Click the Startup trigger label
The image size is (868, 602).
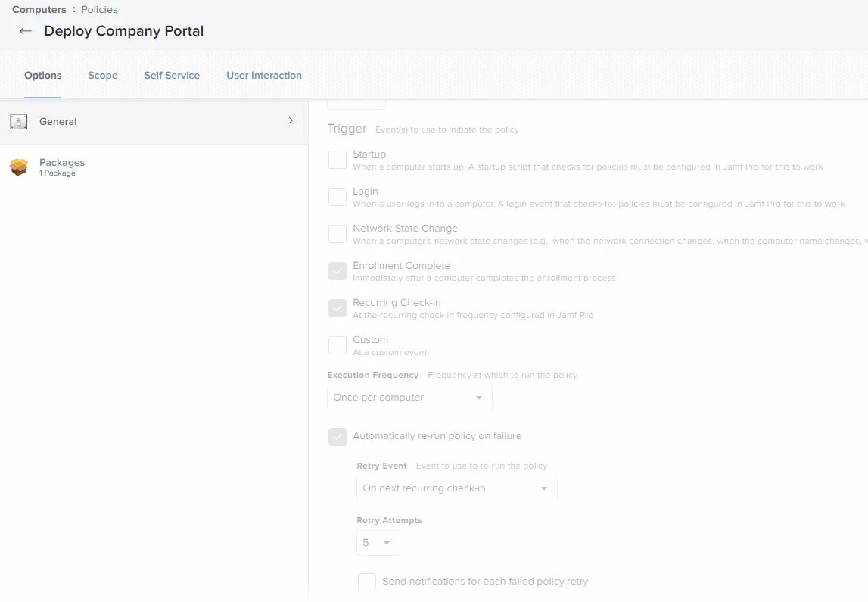[x=369, y=154]
